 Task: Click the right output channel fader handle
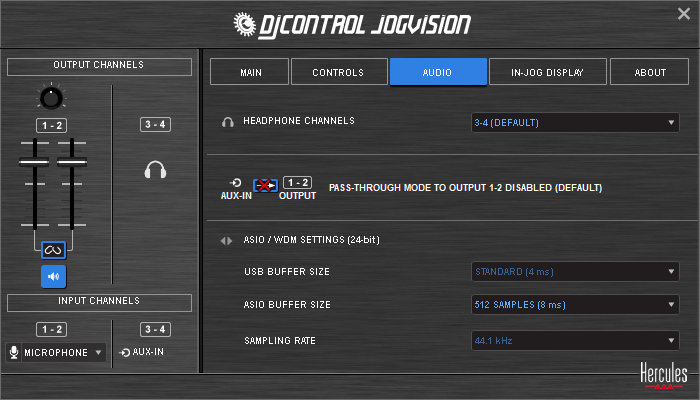(x=72, y=162)
